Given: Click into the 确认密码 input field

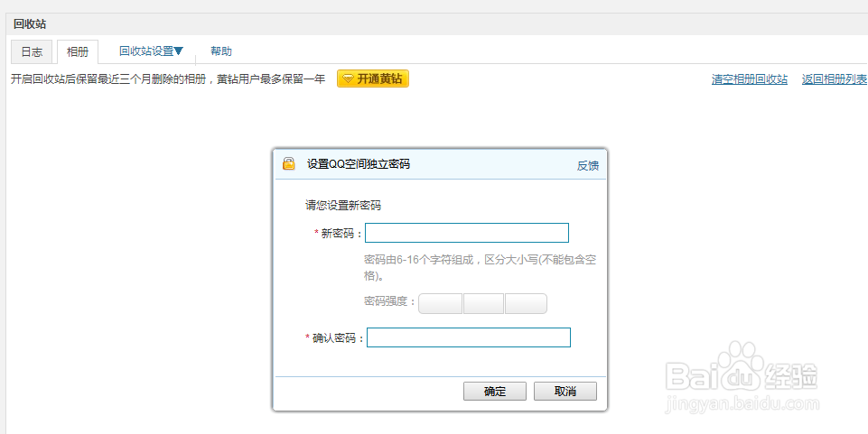Looking at the screenshot, I should click(468, 337).
